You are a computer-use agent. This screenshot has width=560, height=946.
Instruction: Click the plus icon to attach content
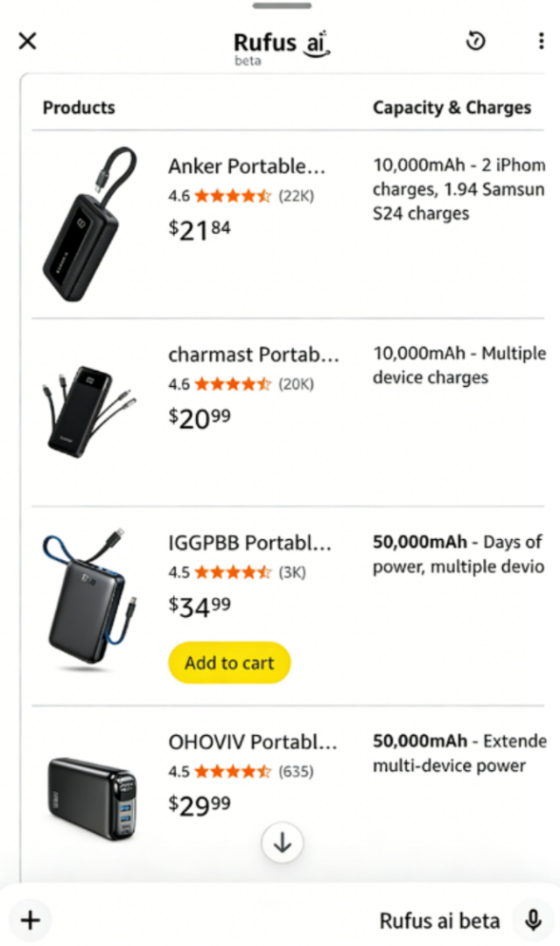coord(30,920)
